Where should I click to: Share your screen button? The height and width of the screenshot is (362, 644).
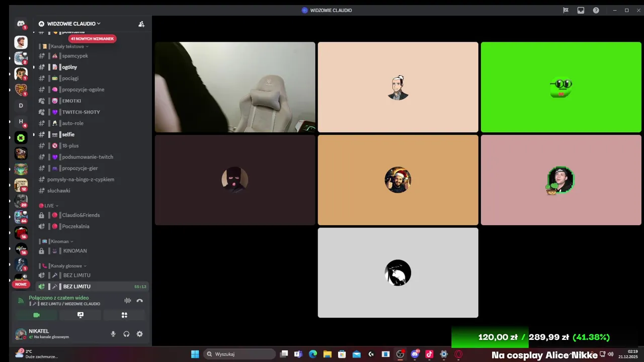pyautogui.click(x=80, y=315)
